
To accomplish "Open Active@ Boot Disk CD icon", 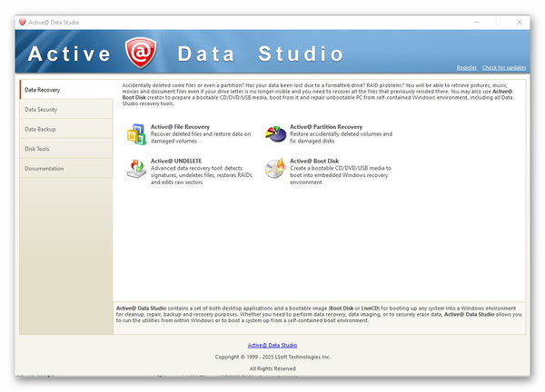I will tap(275, 169).
